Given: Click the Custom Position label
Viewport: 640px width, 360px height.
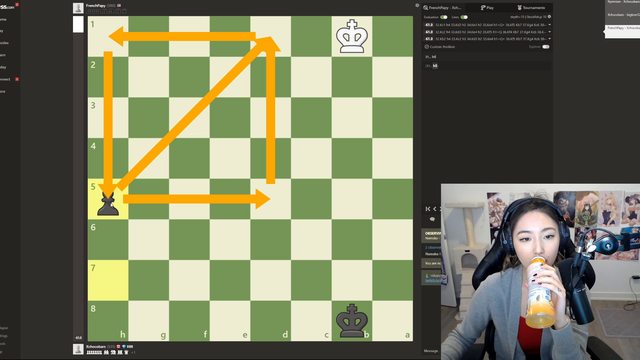Looking at the screenshot, I should [442, 47].
